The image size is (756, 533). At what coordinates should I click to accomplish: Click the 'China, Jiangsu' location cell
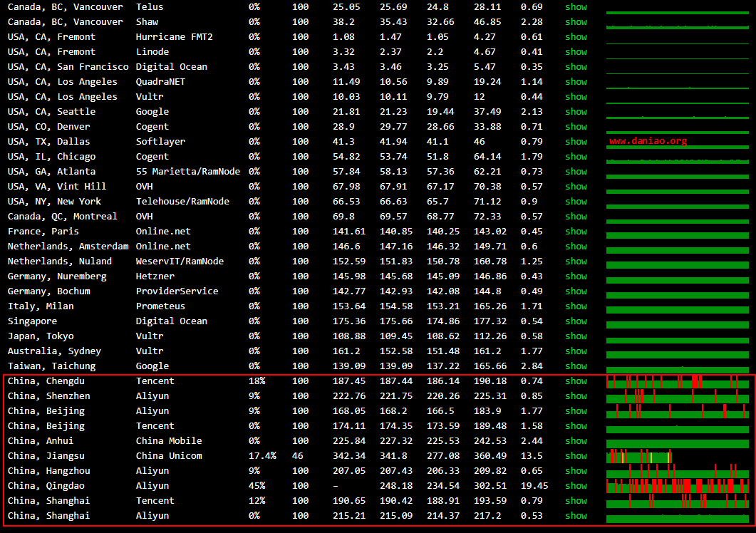[x=46, y=456]
